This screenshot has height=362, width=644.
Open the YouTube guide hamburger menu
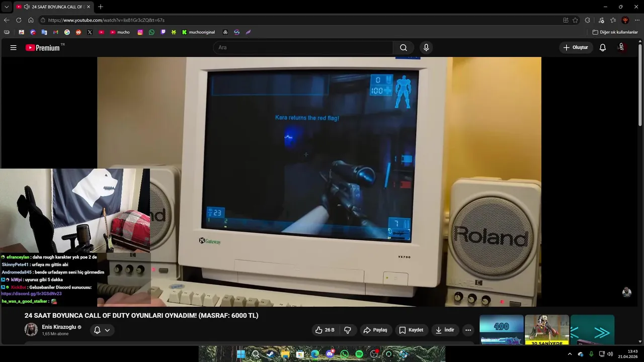pyautogui.click(x=14, y=48)
